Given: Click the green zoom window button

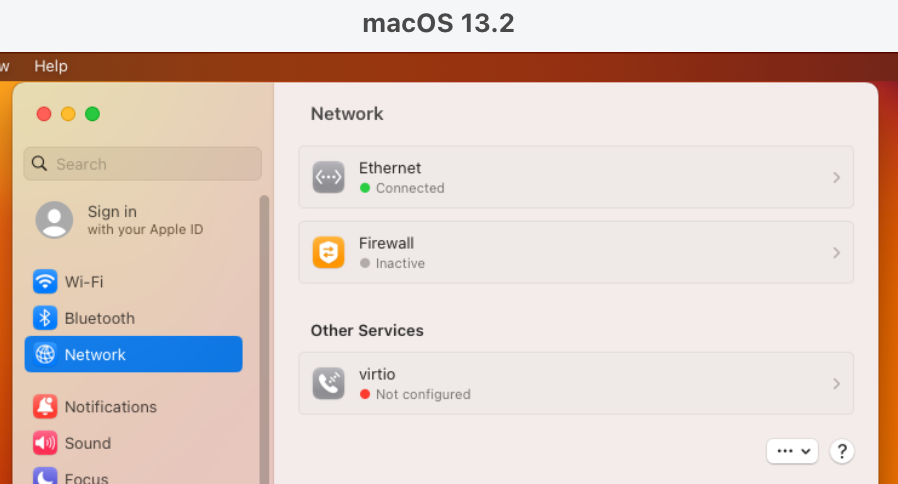Looking at the screenshot, I should [92, 114].
